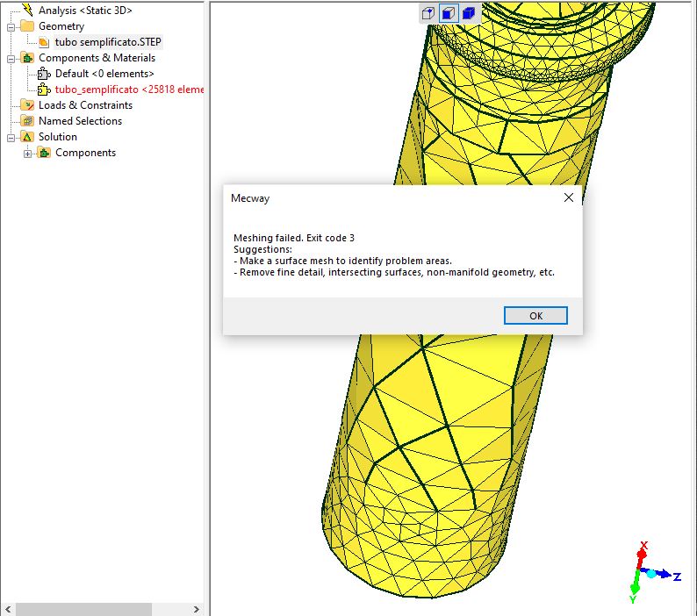Click the "Remove fine detail" suggestion text

[x=394, y=272]
